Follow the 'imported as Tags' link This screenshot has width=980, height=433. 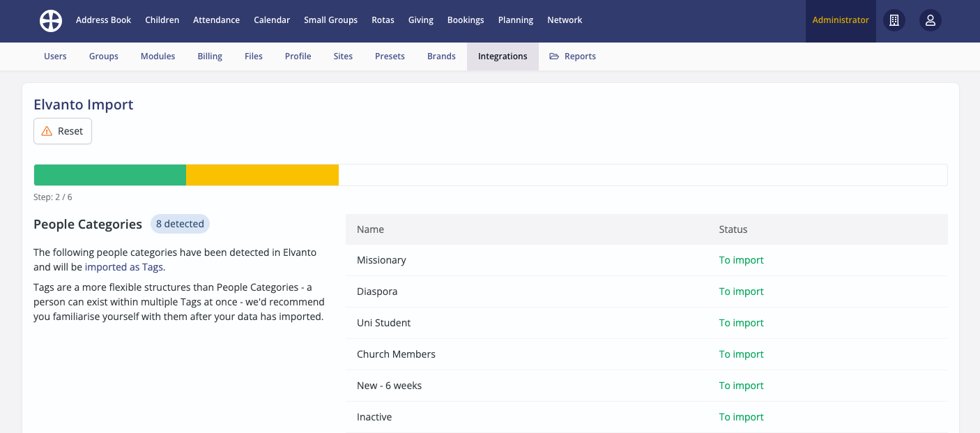[x=124, y=267]
